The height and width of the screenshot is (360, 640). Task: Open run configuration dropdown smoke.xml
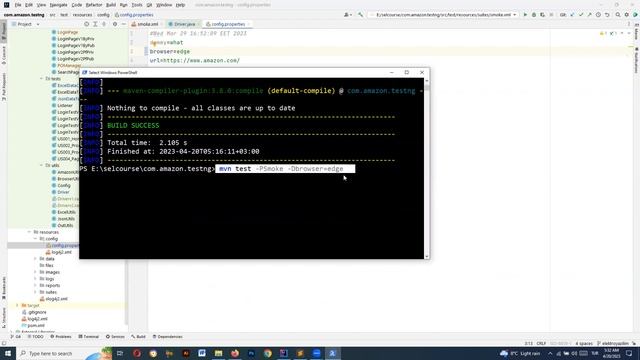[444, 15]
